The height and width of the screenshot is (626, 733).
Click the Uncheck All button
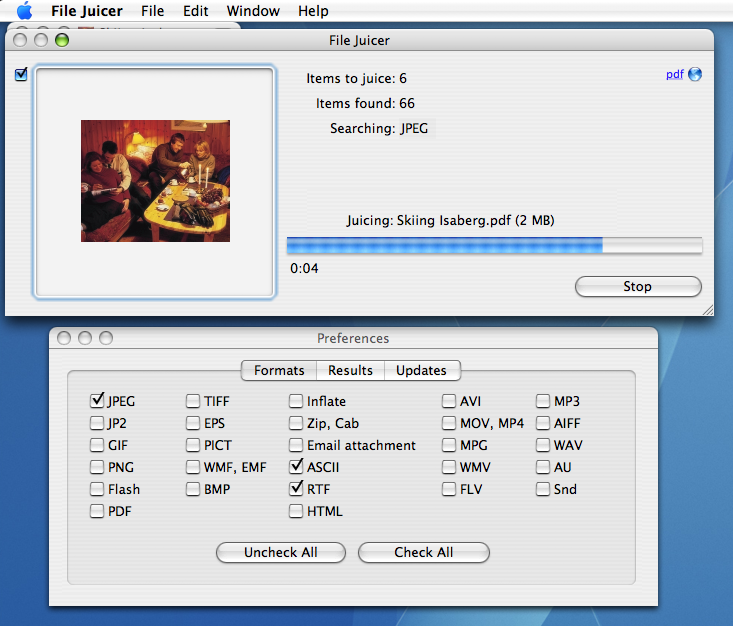point(280,552)
